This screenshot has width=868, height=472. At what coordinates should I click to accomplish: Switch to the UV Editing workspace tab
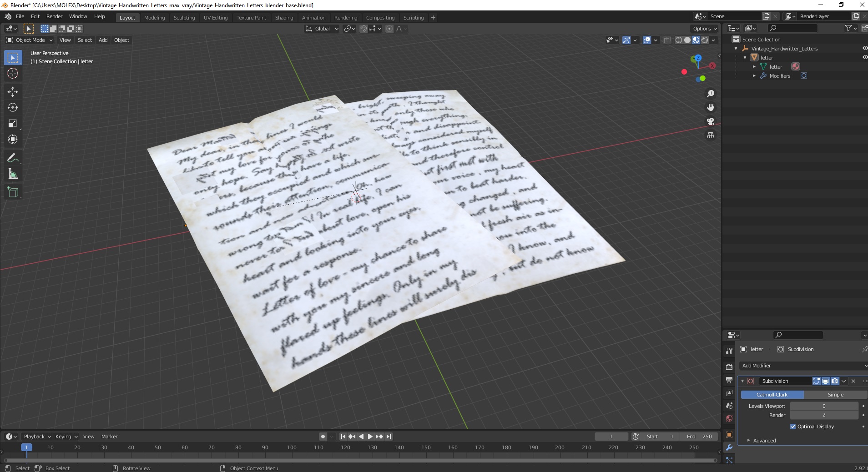(216, 18)
